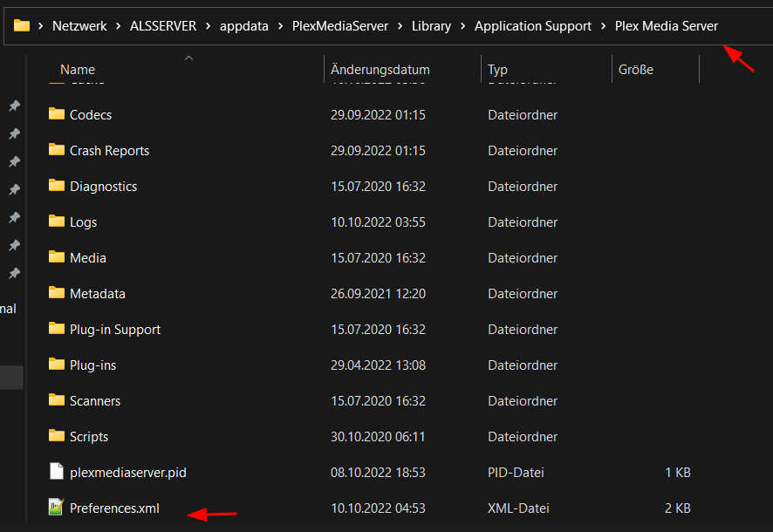Image resolution: width=773 pixels, height=532 pixels.
Task: Select the Media folder icon
Action: click(57, 257)
